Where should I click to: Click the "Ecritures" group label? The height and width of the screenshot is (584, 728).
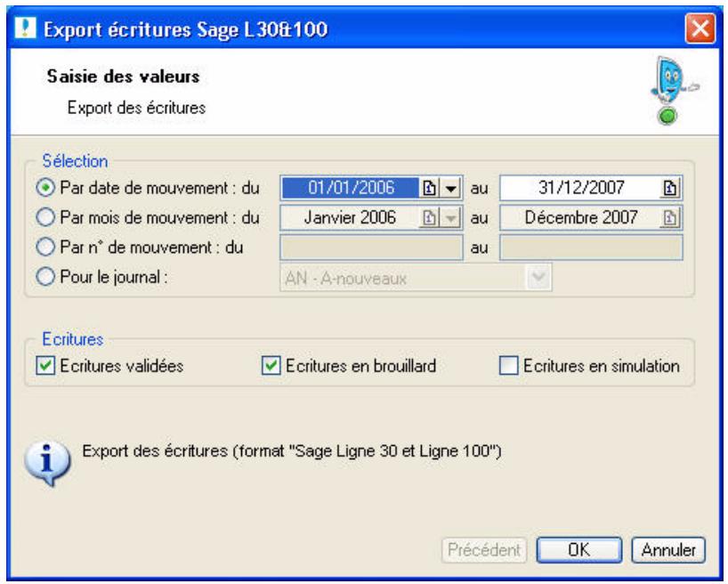(72, 339)
